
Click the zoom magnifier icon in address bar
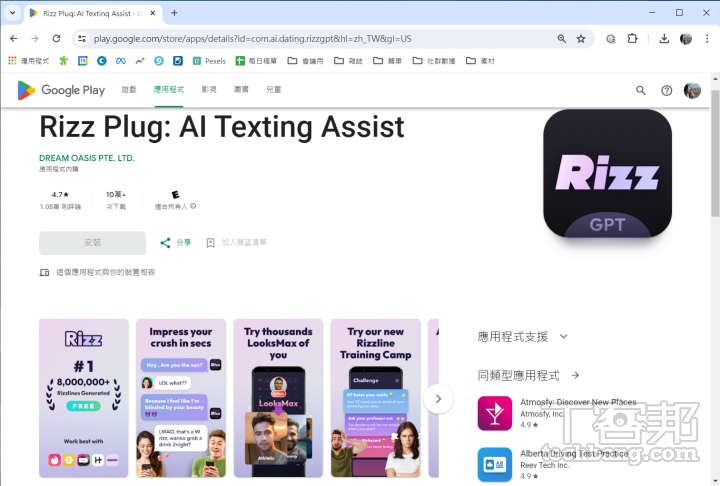[562, 39]
